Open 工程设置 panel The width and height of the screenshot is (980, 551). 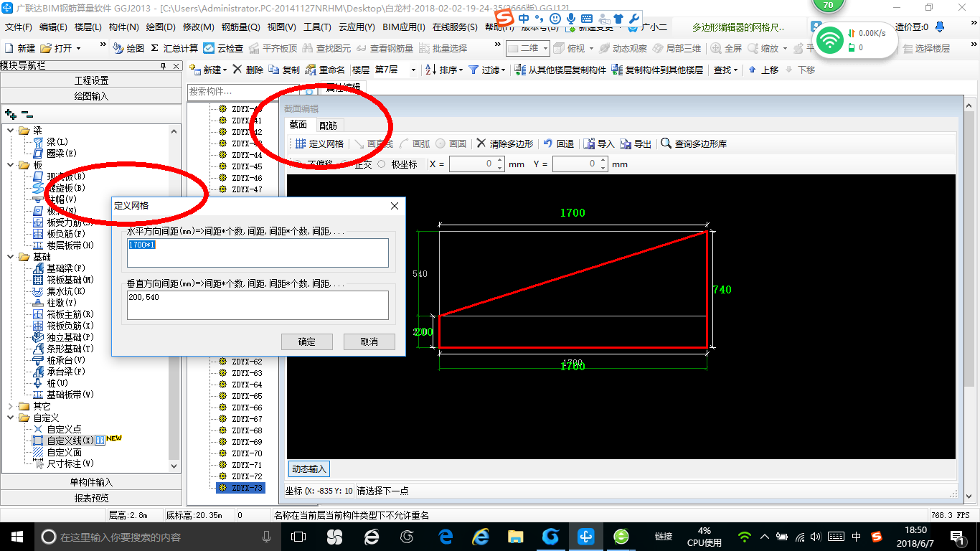91,80
